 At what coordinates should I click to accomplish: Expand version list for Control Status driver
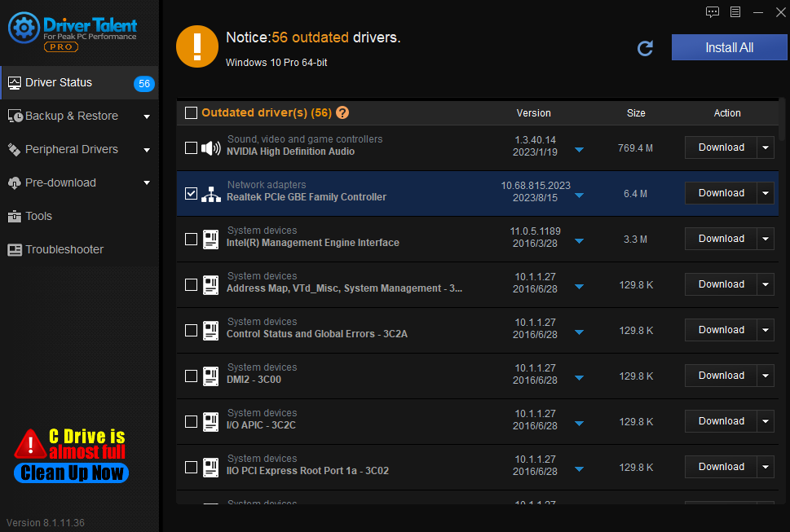tap(579, 332)
